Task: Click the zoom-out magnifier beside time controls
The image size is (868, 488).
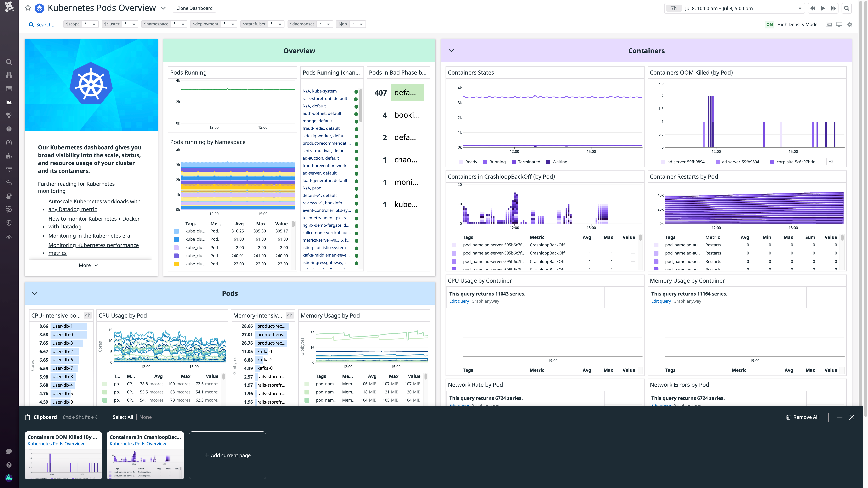Action: pos(846,8)
